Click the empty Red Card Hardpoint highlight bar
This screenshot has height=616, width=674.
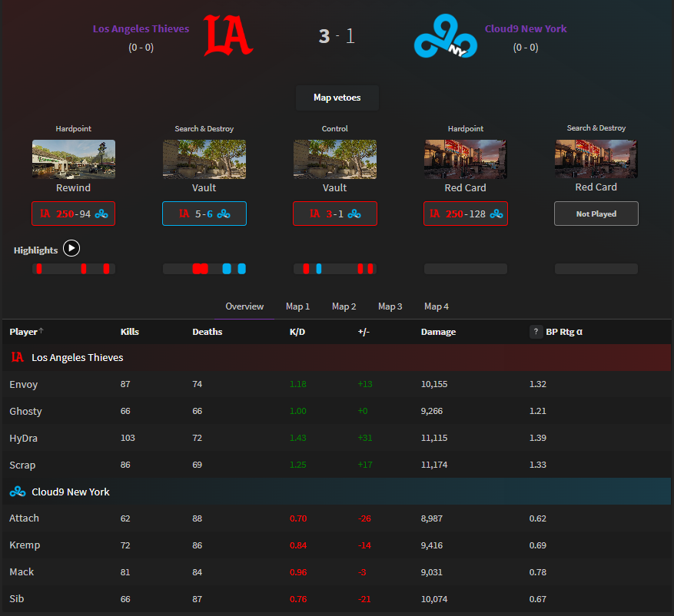pos(466,269)
